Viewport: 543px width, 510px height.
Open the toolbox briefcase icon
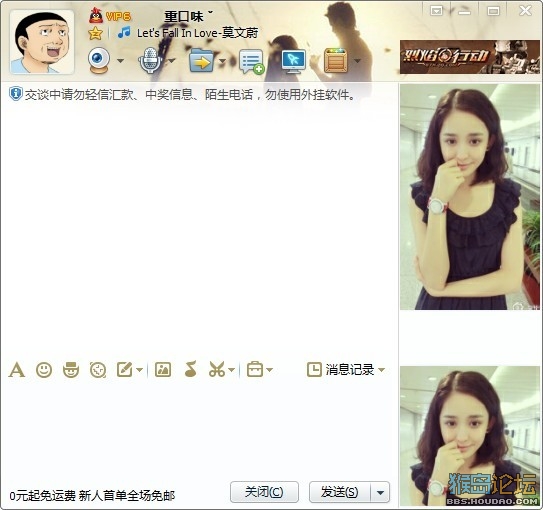[255, 369]
